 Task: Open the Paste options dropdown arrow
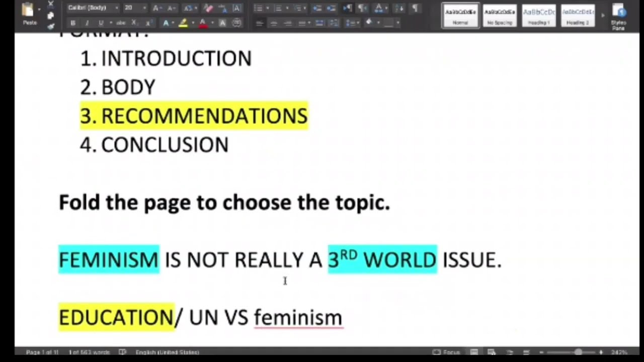click(x=39, y=10)
